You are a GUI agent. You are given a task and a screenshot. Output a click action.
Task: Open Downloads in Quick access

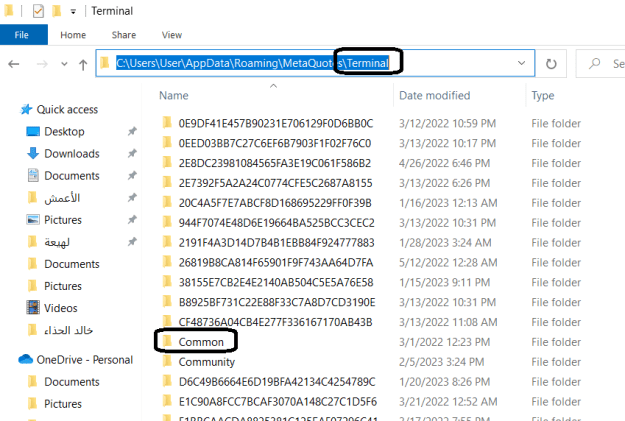click(x=72, y=153)
